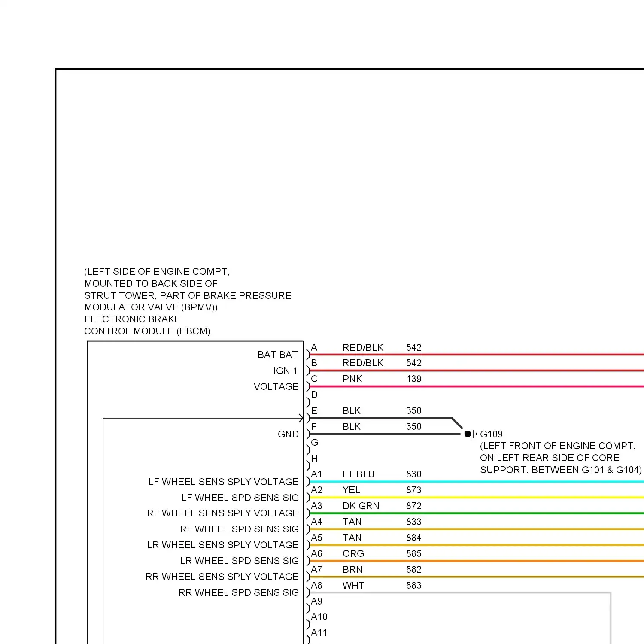Viewport: 644px width, 644px height.
Task: Click the WHT wire color label
Action: tap(353, 585)
